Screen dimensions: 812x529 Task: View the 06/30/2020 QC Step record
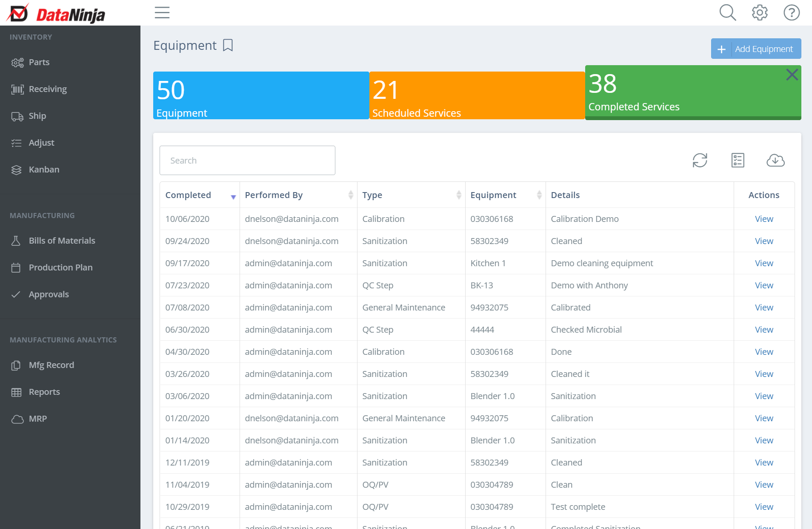tap(764, 330)
